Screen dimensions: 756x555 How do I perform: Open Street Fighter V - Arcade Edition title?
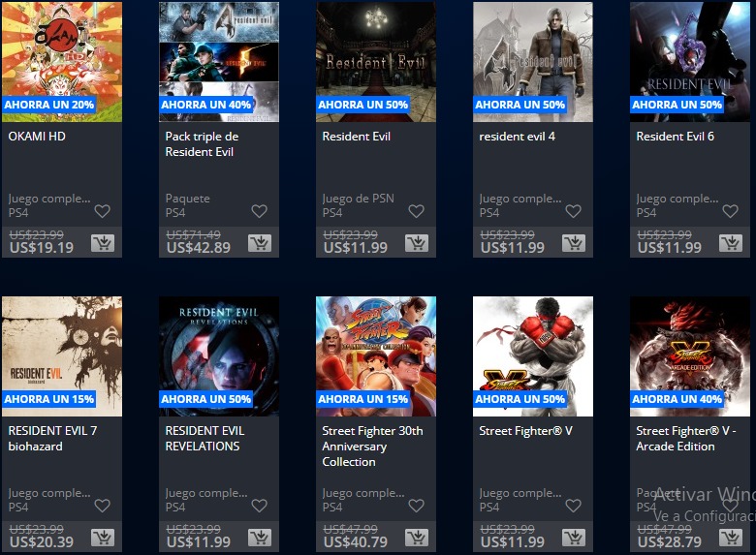[x=685, y=439]
